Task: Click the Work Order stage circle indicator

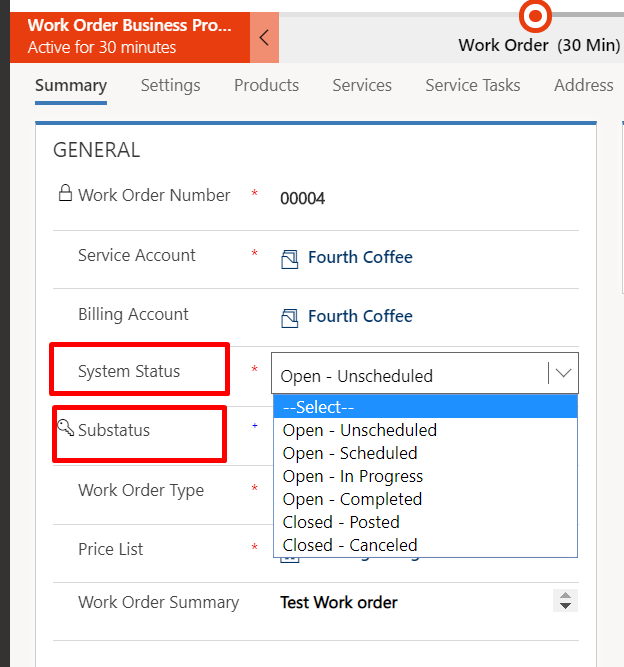Action: [x=537, y=16]
